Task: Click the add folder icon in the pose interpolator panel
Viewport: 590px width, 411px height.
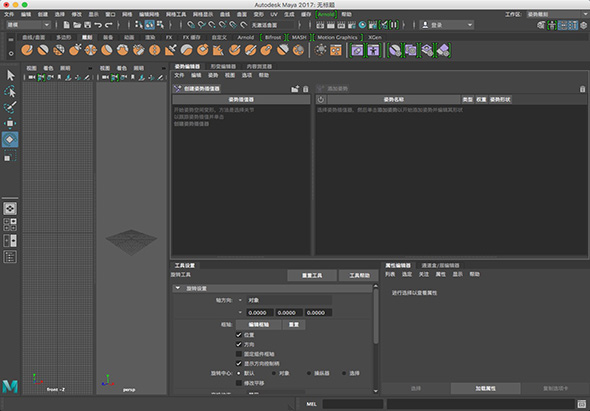Action: click(295, 89)
